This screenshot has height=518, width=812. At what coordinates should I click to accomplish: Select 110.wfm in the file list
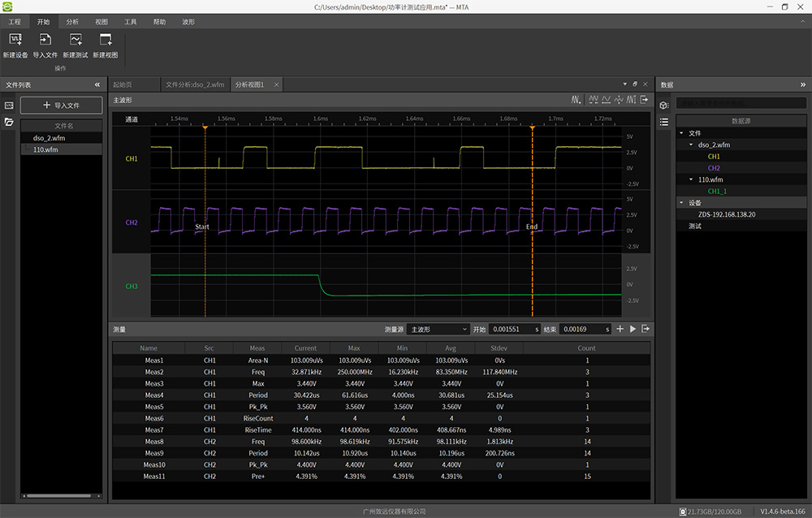coord(45,149)
